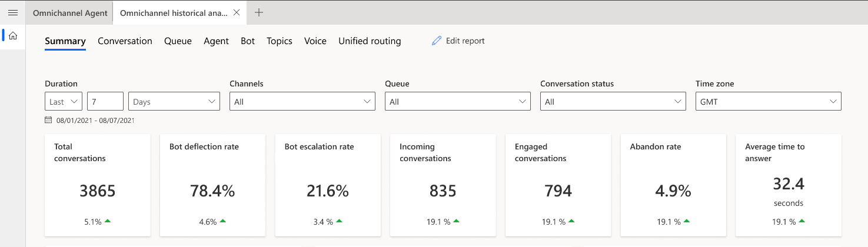
Task: Open the Bot report tab
Action: (x=248, y=41)
